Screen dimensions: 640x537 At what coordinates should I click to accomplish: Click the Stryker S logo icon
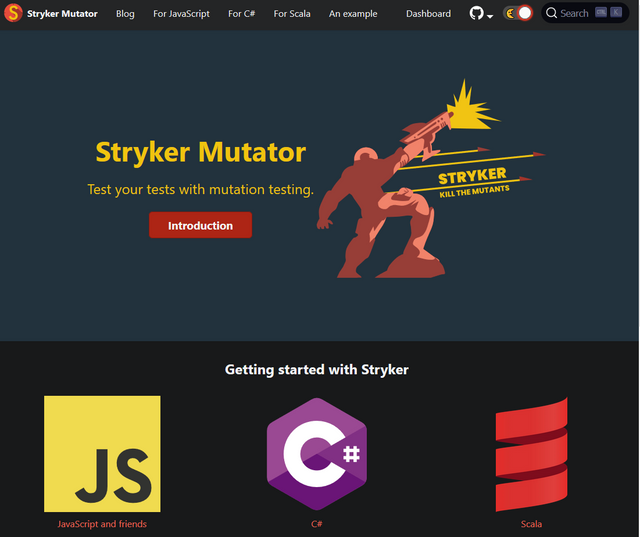[x=13, y=13]
